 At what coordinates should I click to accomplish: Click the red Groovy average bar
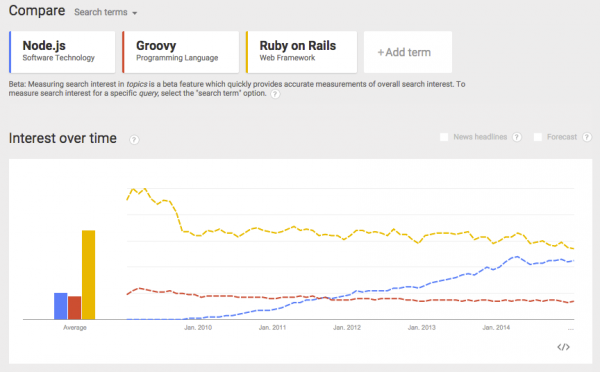[75, 308]
